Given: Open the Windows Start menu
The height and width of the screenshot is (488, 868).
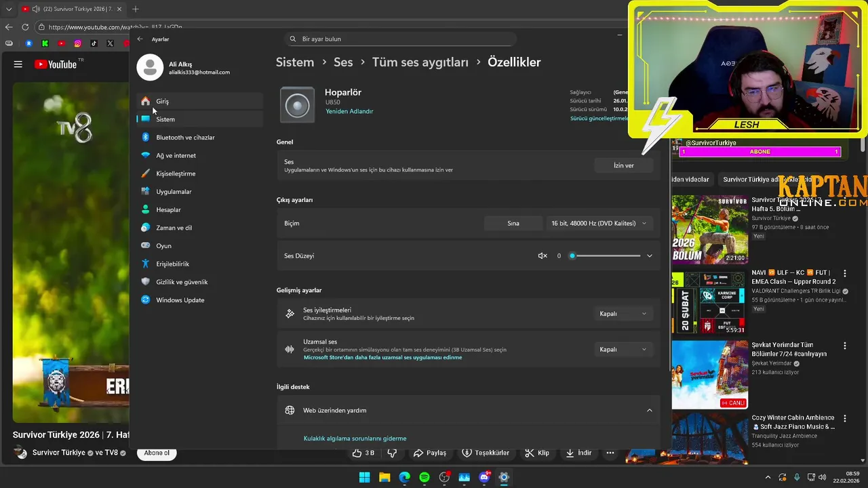Looking at the screenshot, I should tap(364, 477).
